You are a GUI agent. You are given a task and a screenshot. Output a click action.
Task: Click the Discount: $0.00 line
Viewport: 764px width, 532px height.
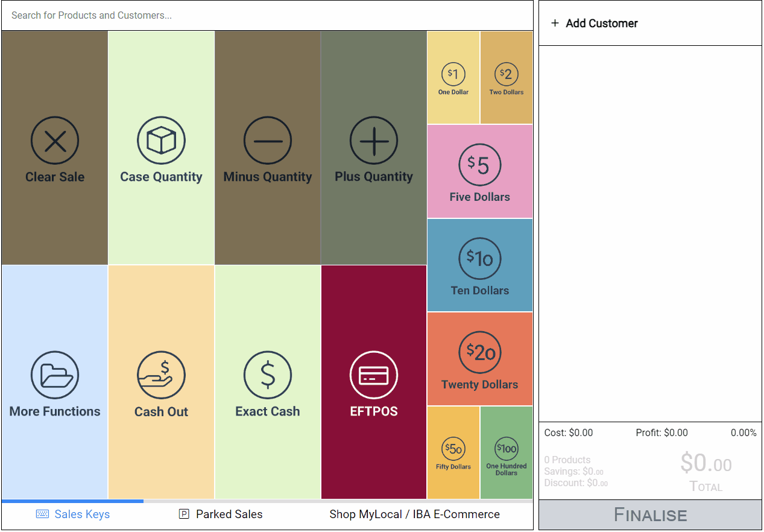click(576, 483)
